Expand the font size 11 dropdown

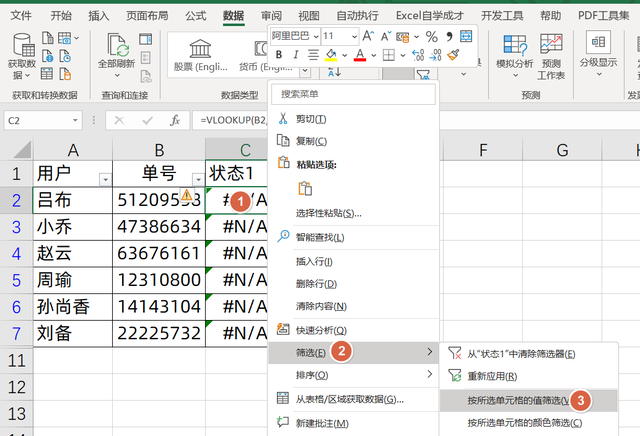tap(354, 36)
